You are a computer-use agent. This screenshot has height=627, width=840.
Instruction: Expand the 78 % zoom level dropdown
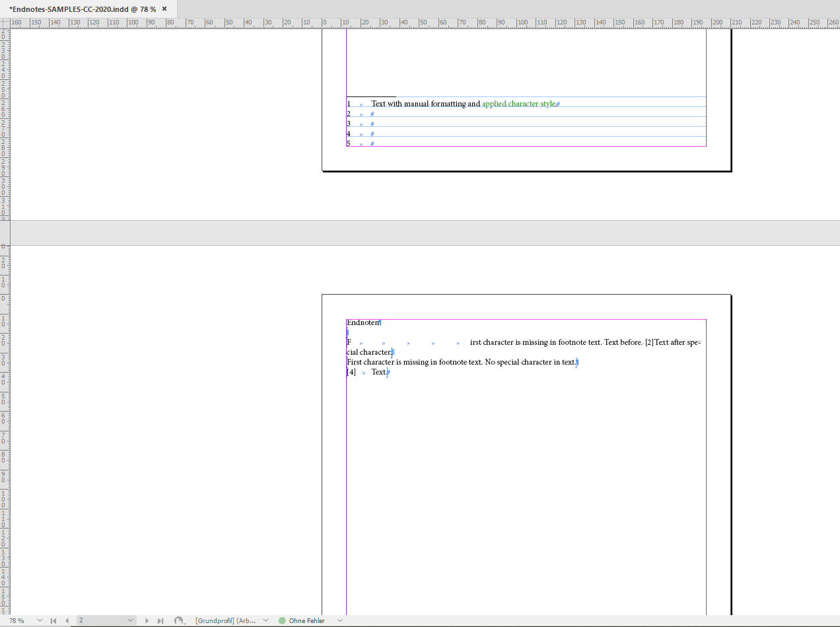click(x=40, y=621)
